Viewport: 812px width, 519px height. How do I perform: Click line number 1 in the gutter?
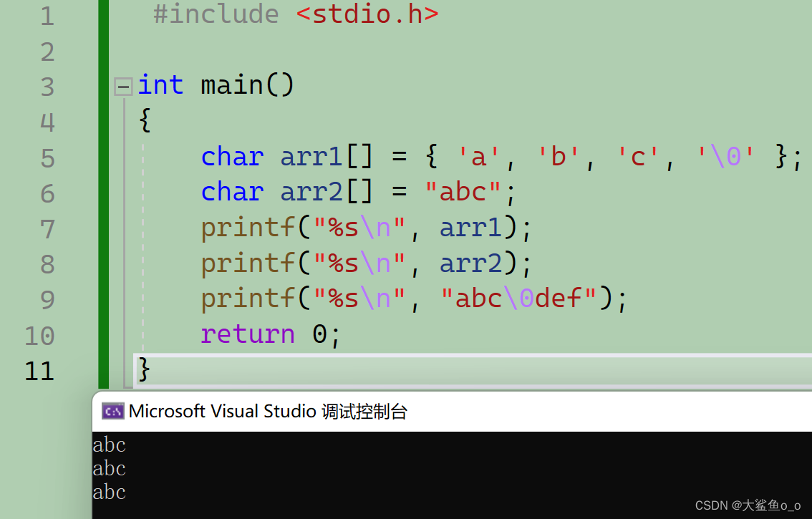coord(47,16)
